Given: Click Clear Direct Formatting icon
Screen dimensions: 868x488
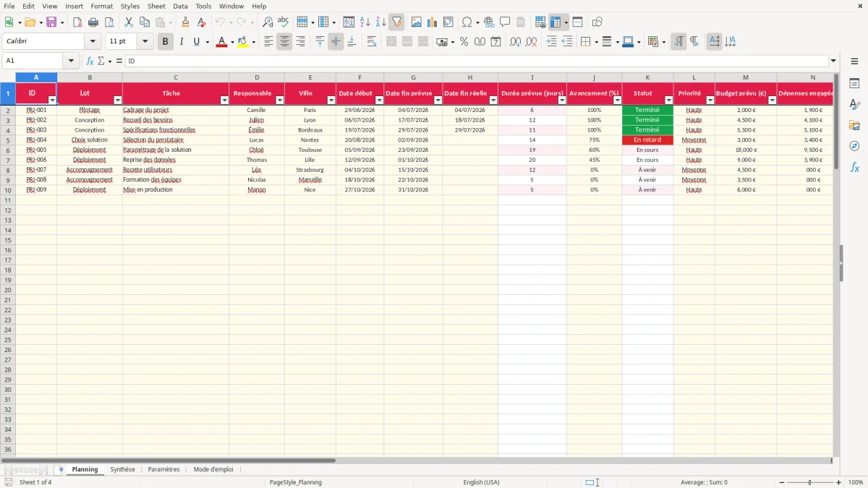Looking at the screenshot, I should click(201, 22).
